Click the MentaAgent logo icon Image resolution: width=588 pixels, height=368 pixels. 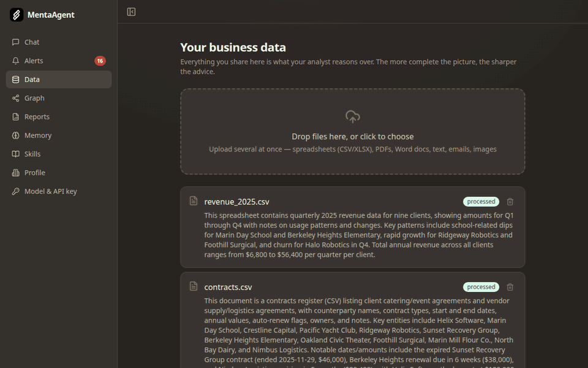pos(17,15)
